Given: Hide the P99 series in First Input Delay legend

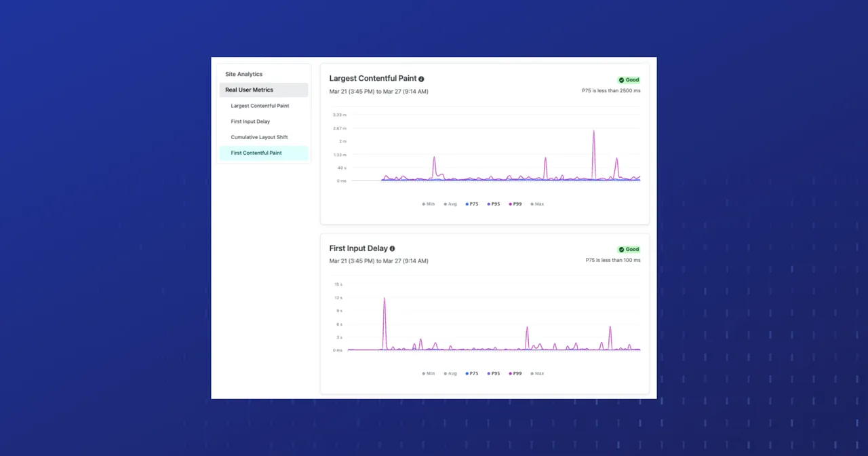Looking at the screenshot, I should (515, 373).
